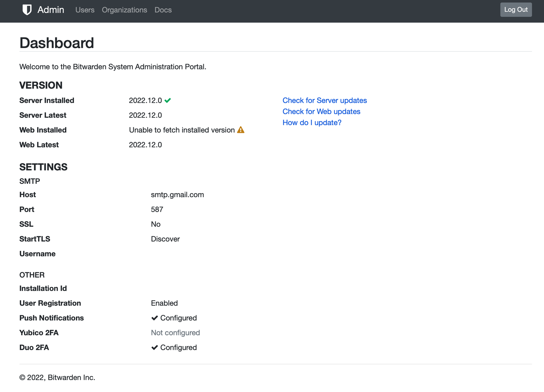Click the Bitwarden Inc. copyright text

57,377
